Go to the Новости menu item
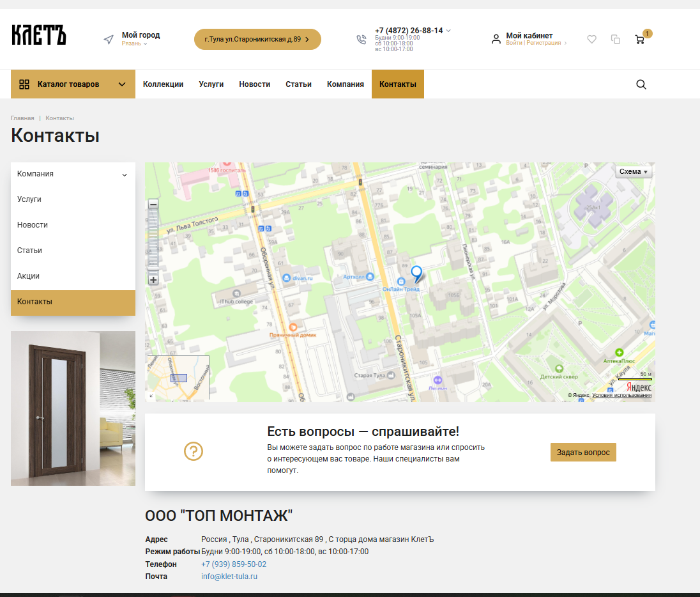The image size is (700, 597). 254,84
